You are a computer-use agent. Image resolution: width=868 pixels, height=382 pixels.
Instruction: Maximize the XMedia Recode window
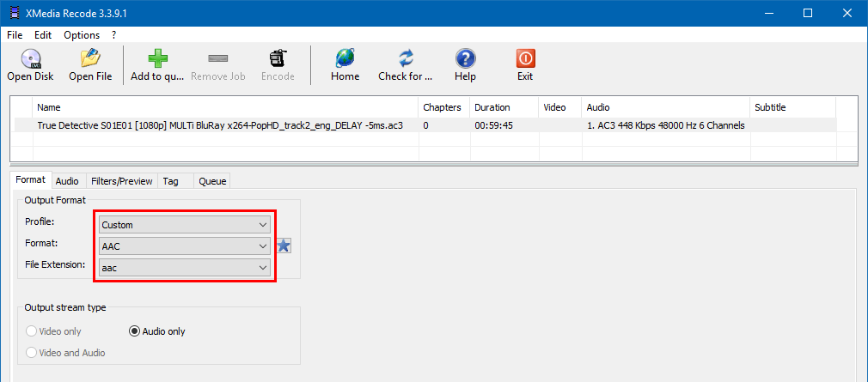(808, 13)
